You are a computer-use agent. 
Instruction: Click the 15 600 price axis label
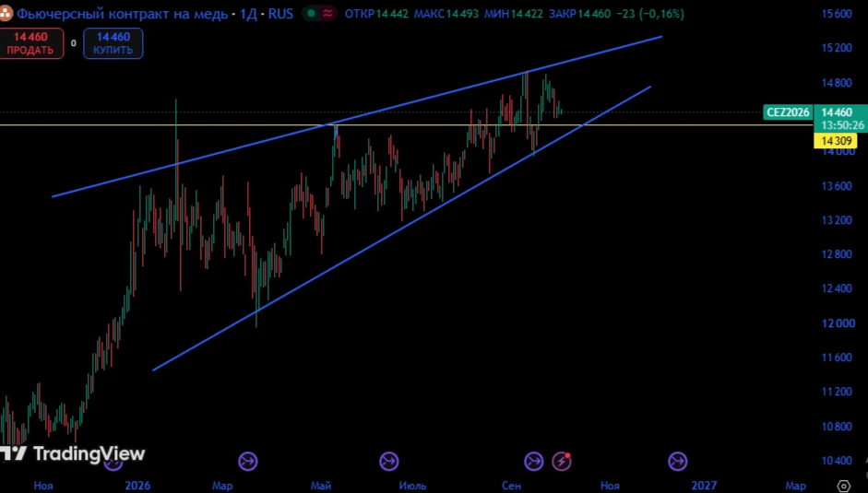(x=837, y=14)
